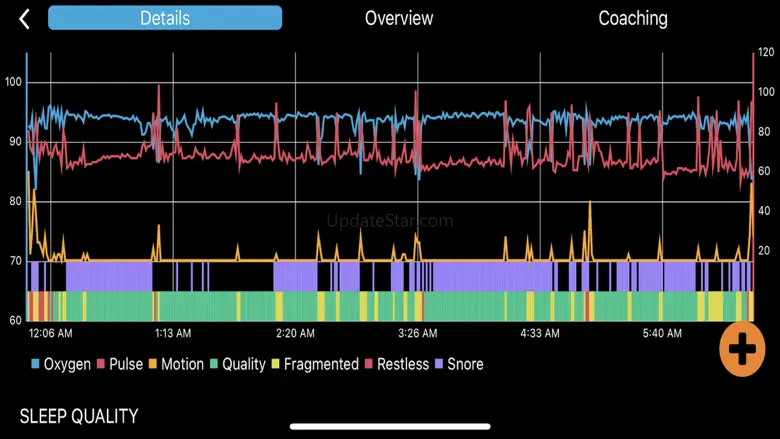Viewport: 780px width, 439px height.
Task: Click the yellow Fragmented legend swatch
Action: [x=276, y=364]
